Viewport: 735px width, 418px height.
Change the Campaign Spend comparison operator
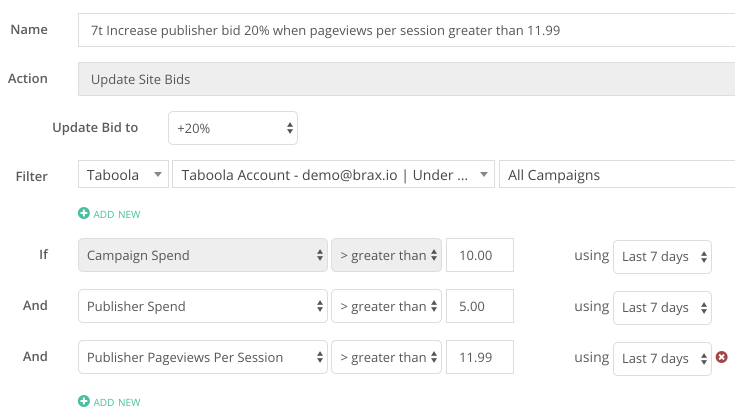(x=386, y=255)
